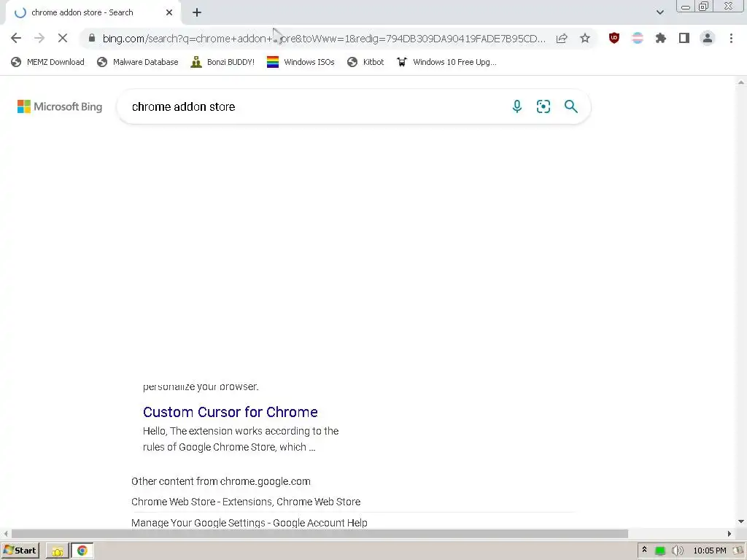Open the Windows ISOs bookmark
Image resolution: width=747 pixels, height=560 pixels.
coord(301,62)
